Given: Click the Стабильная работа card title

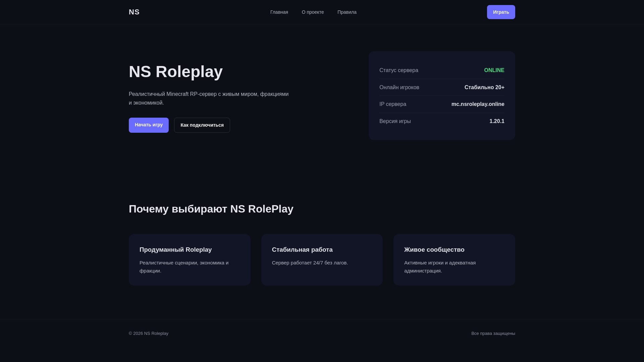Looking at the screenshot, I should tap(302, 250).
